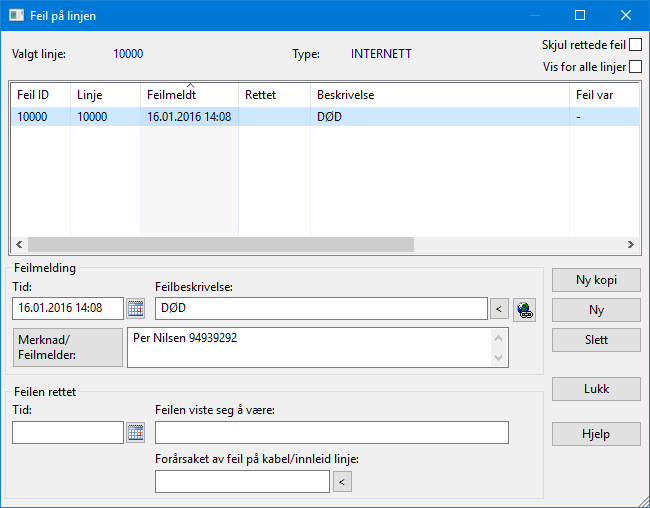Open kabel/innleid linje lookup arrow button
650x508 pixels.
pyautogui.click(x=342, y=481)
